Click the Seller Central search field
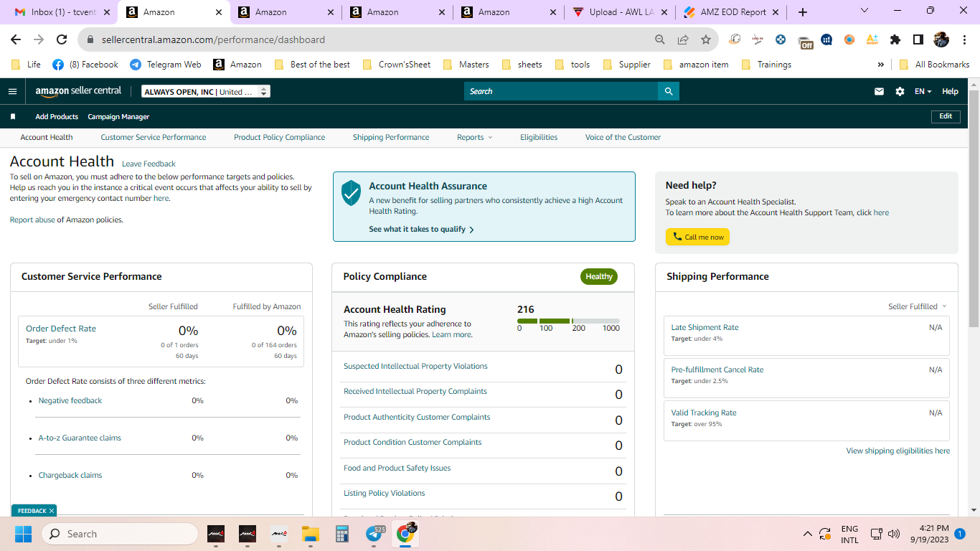Image resolution: width=980 pixels, height=551 pixels. (561, 91)
